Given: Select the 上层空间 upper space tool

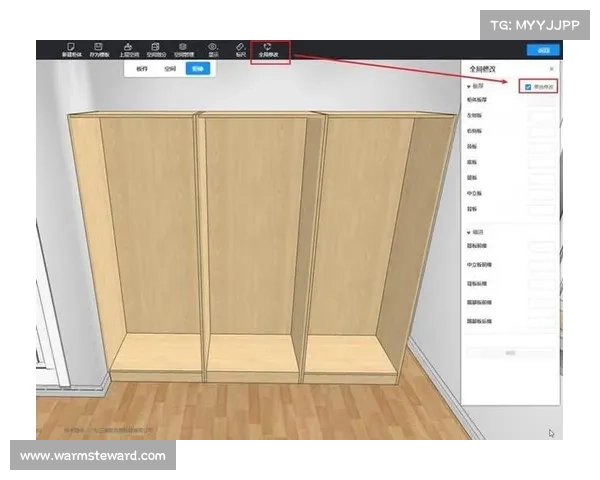Looking at the screenshot, I should click(127, 48).
